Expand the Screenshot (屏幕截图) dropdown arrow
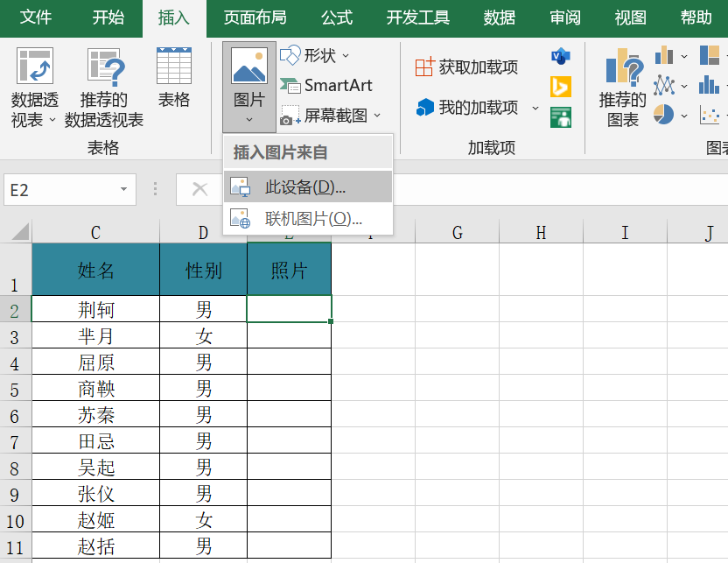Screen dimensions: 728x563 coord(377,116)
